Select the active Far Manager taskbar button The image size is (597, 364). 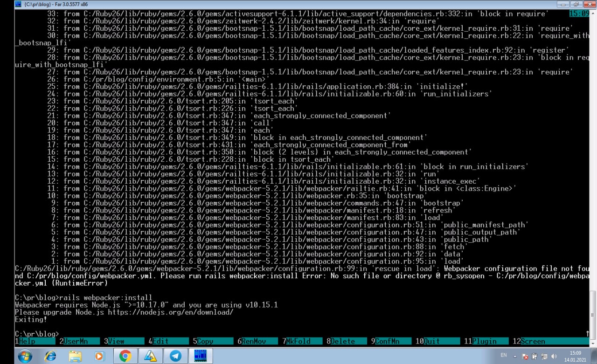click(x=201, y=356)
